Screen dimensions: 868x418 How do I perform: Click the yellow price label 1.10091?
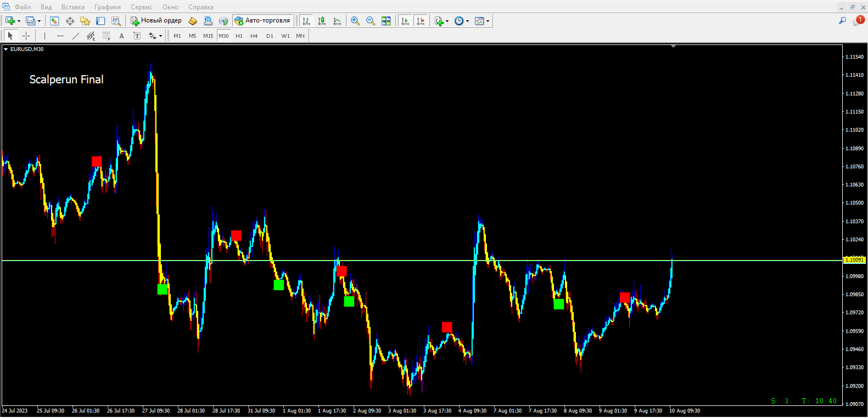854,260
